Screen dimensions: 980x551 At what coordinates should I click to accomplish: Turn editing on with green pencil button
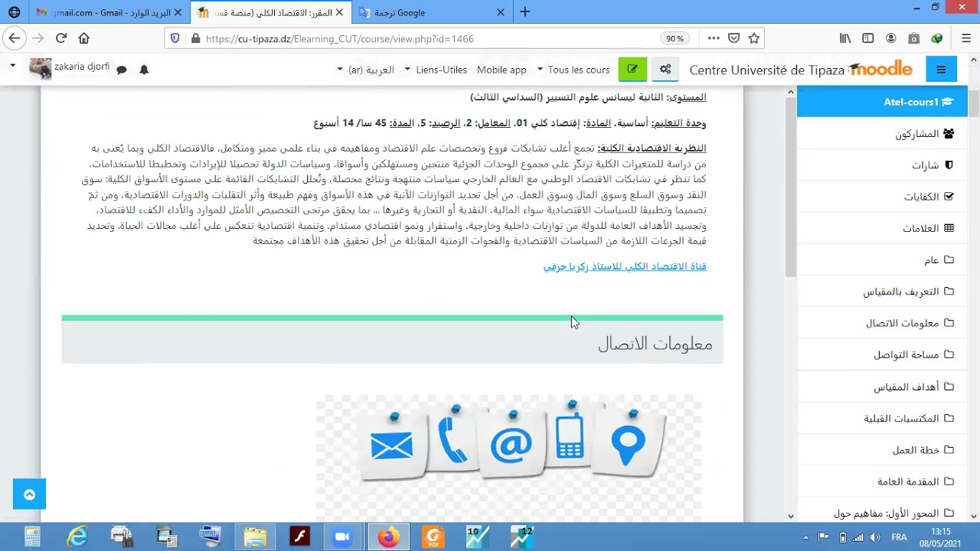point(632,69)
